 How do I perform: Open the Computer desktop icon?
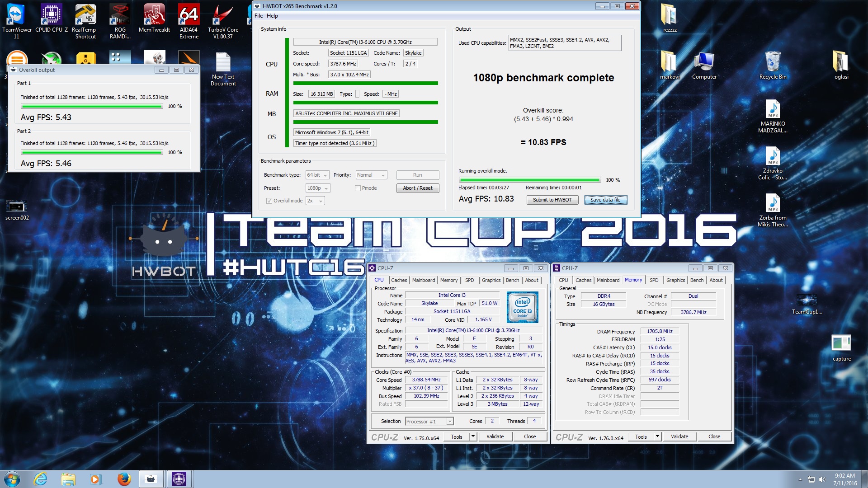pyautogui.click(x=704, y=65)
